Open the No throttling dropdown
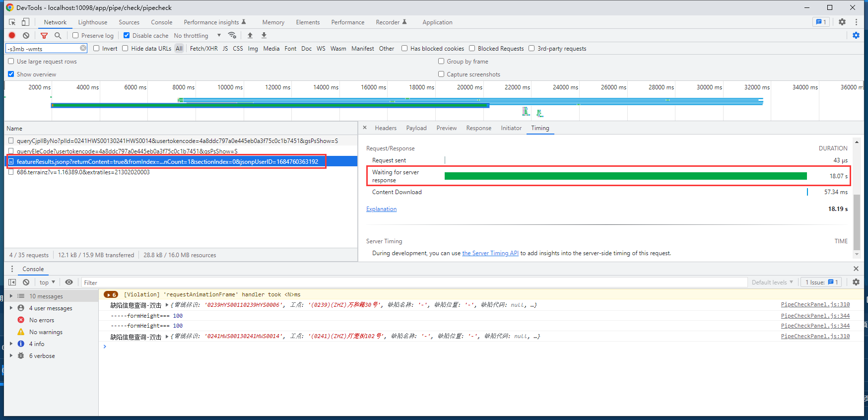 (198, 35)
